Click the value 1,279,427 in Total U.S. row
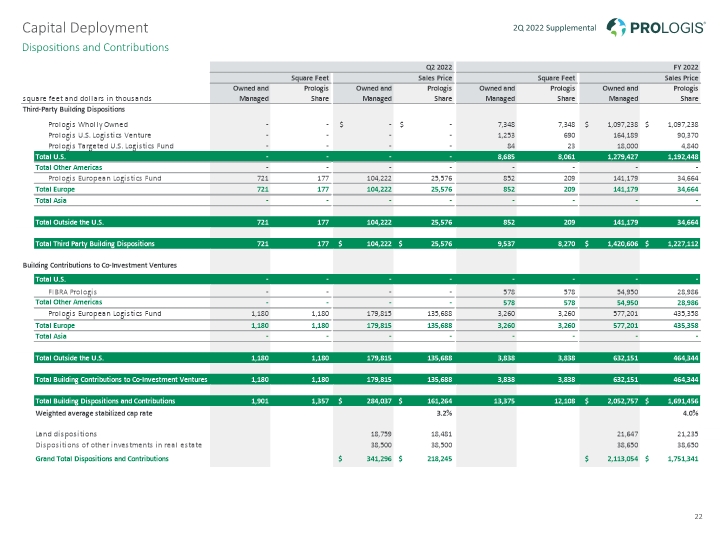Screen dimensions: 720x540 click(x=623, y=157)
